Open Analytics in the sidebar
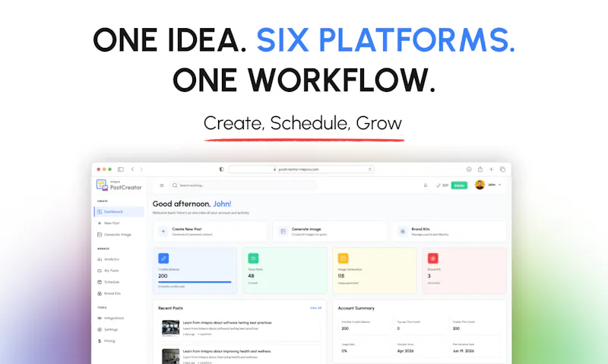The image size is (608, 364). coord(108,259)
